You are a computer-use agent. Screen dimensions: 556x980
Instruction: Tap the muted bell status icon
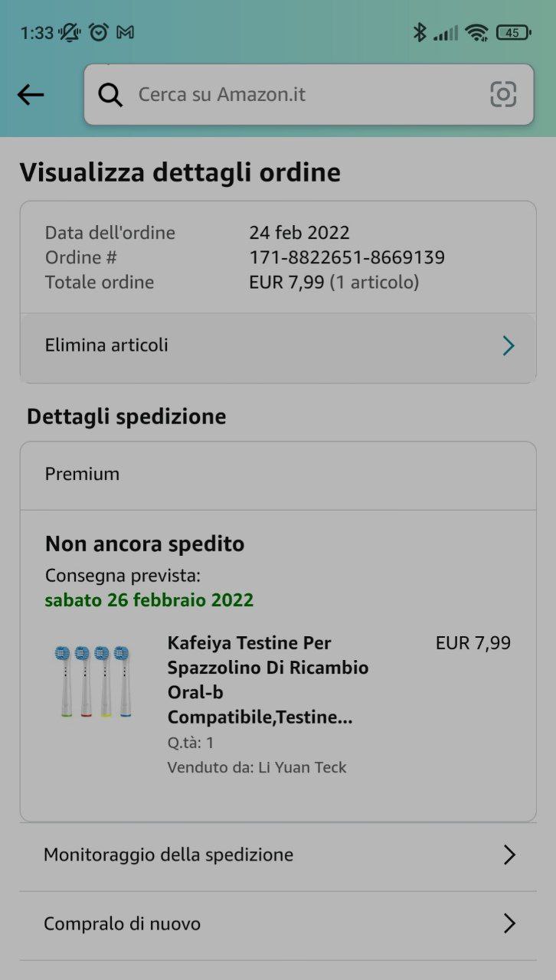[70, 32]
